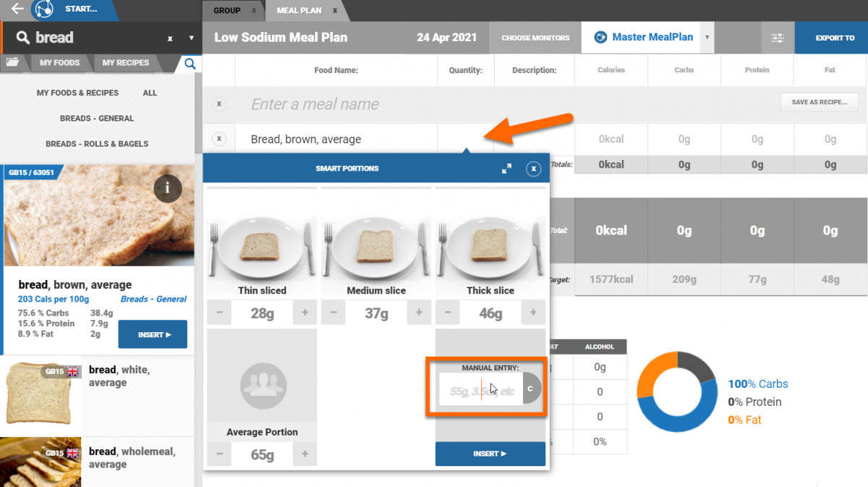
Task: Switch to the Group tab
Action: pyautogui.click(x=227, y=11)
